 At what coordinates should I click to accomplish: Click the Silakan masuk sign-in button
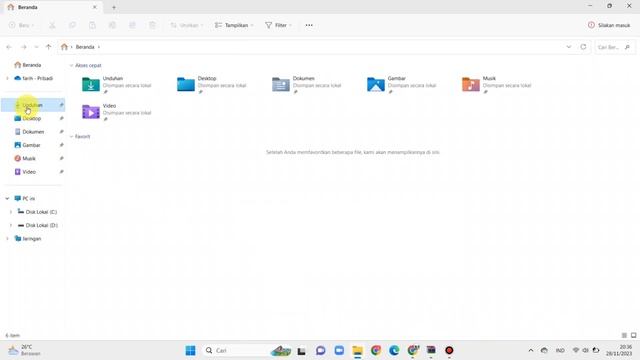click(x=609, y=25)
